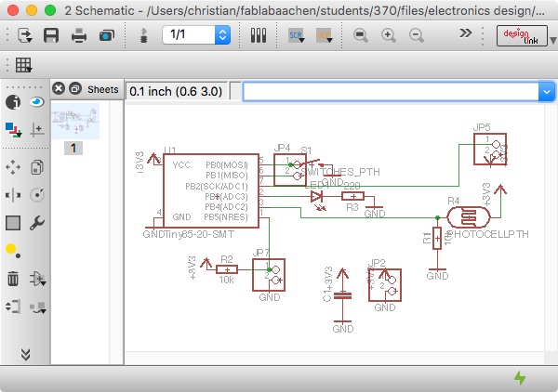The image size is (558, 392).
Task: Click the yellow Paste tool icon
Action: [13, 251]
